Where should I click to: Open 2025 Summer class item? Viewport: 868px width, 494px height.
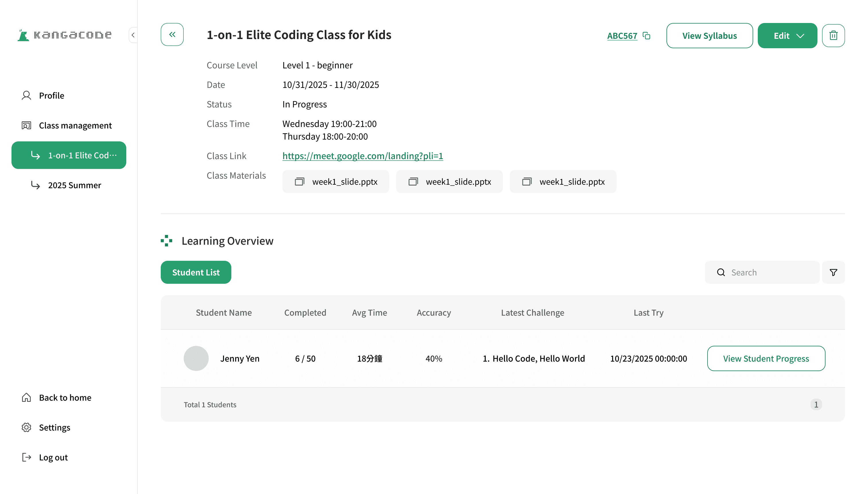[x=74, y=185]
